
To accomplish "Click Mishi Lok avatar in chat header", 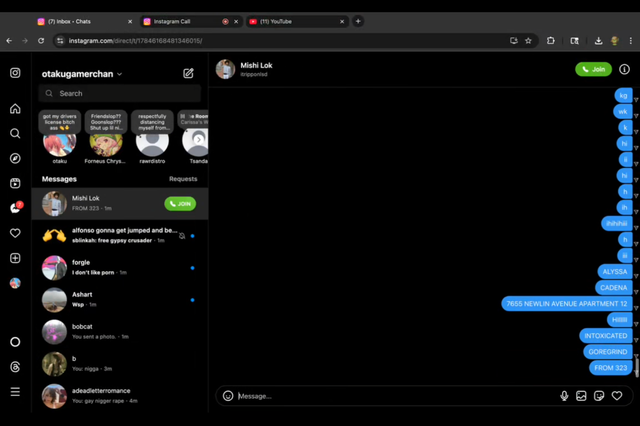I will [225, 69].
